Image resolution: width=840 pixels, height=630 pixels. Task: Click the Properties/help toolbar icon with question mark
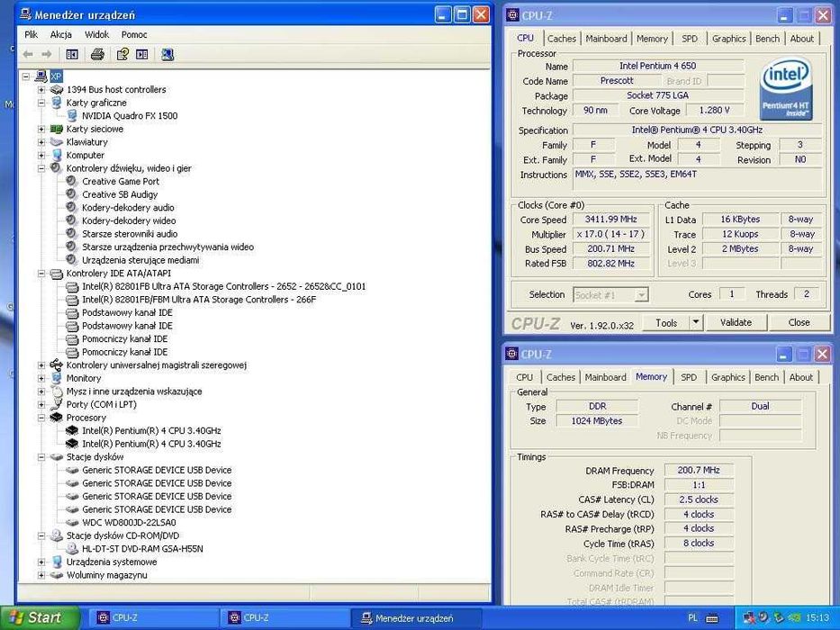(122, 54)
